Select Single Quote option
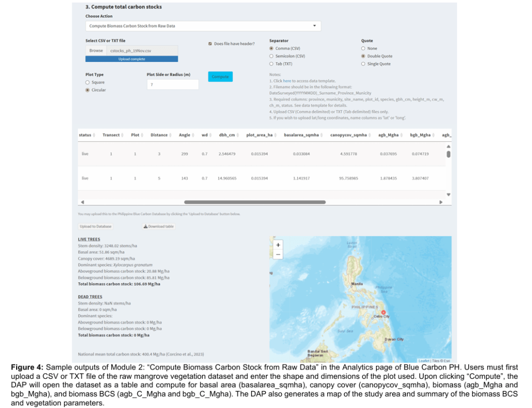532x408 pixels. click(x=363, y=64)
